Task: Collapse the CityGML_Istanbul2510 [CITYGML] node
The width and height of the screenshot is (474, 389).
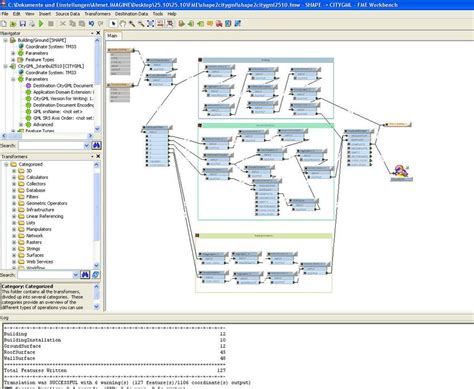Action: pyautogui.click(x=6, y=66)
